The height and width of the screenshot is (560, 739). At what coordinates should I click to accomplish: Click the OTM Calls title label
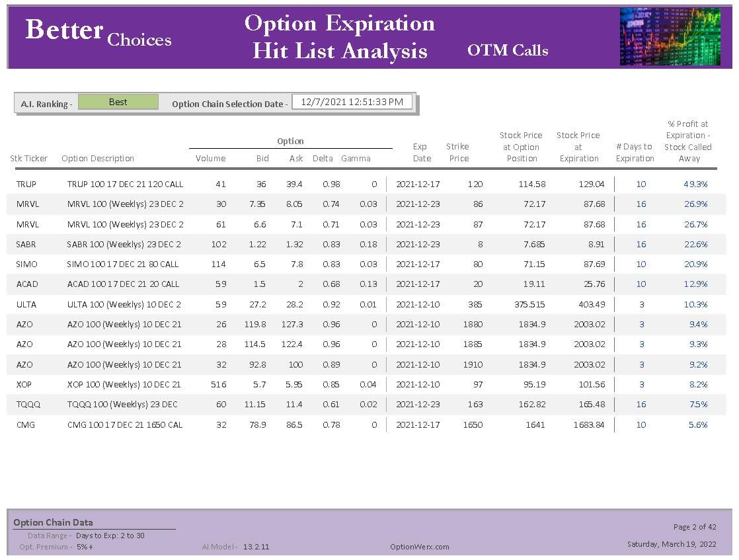click(x=507, y=50)
